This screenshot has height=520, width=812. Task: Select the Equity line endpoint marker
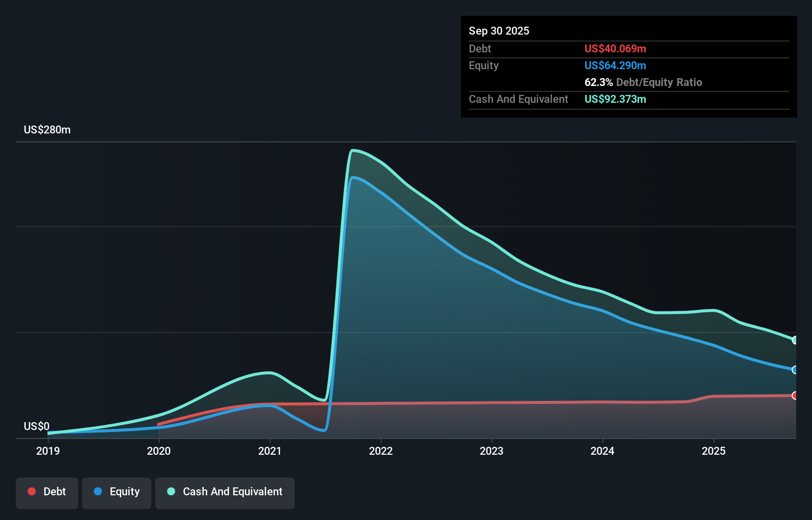[795, 370]
